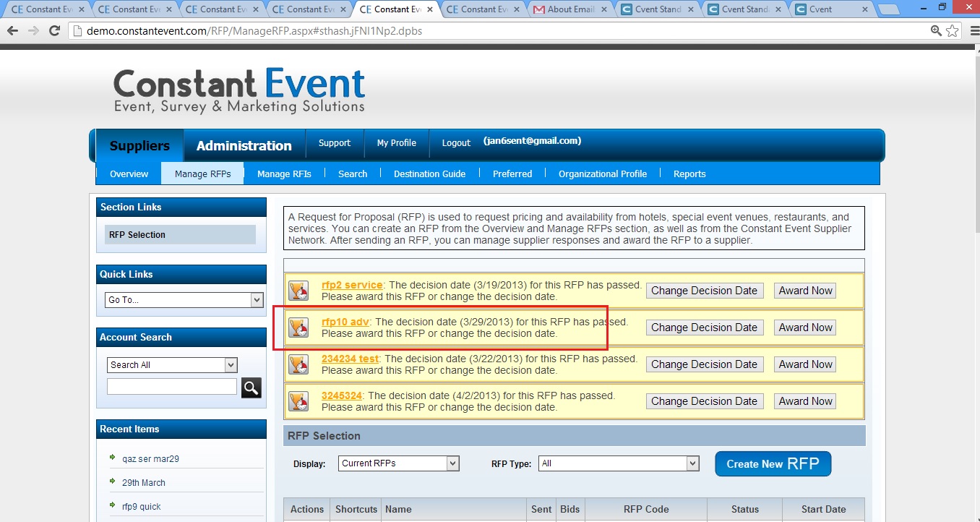Click Change Decision Date for 234234 test

(x=704, y=364)
